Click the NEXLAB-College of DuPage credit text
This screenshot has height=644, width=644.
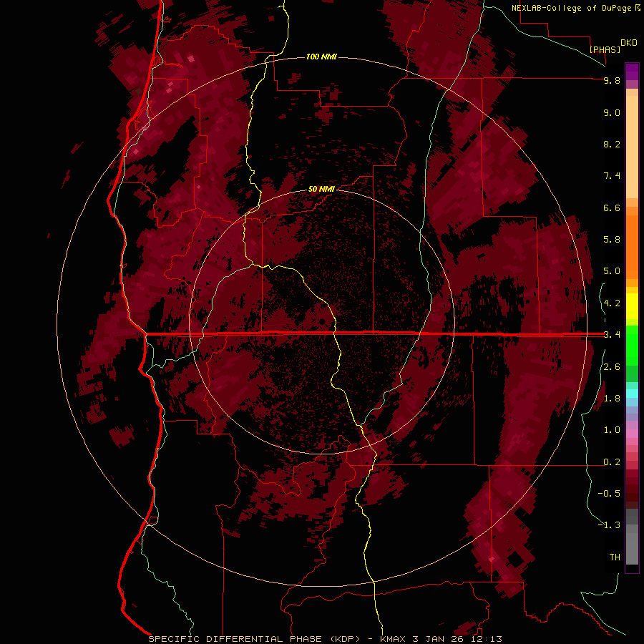572,8
